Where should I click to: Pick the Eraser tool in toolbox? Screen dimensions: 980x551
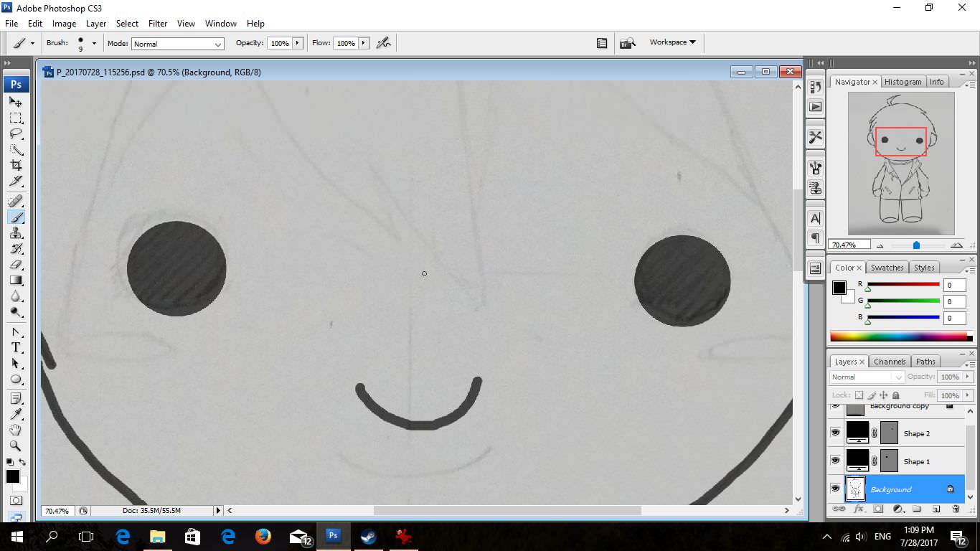(x=16, y=265)
